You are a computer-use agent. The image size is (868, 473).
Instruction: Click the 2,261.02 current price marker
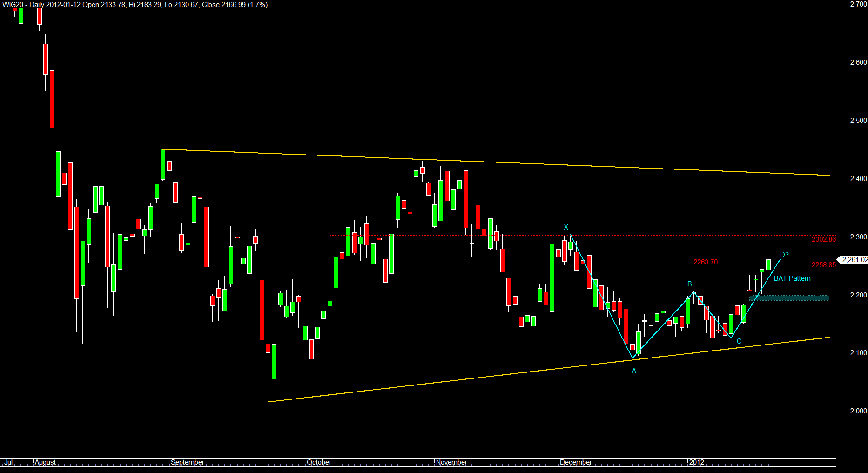coord(854,260)
